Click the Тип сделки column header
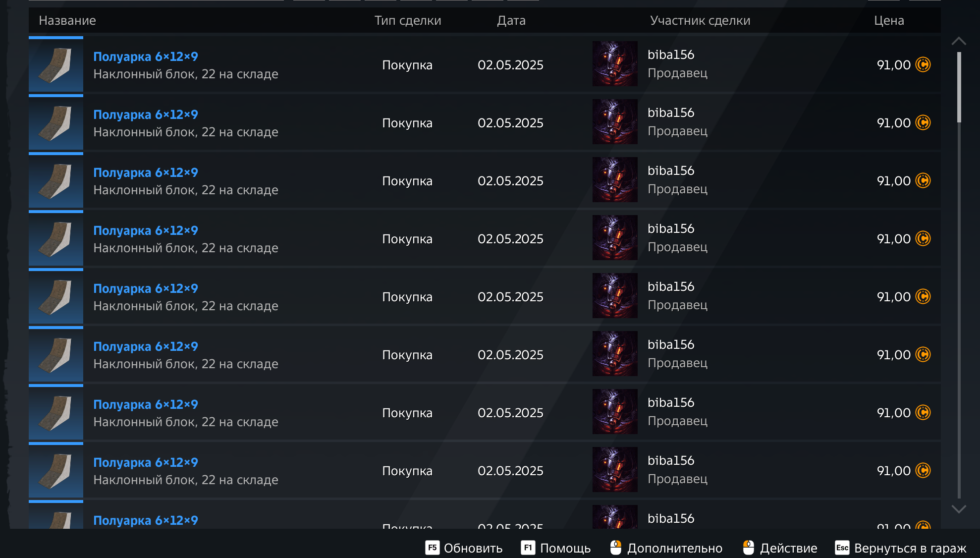The width and height of the screenshot is (980, 558). coord(408,20)
